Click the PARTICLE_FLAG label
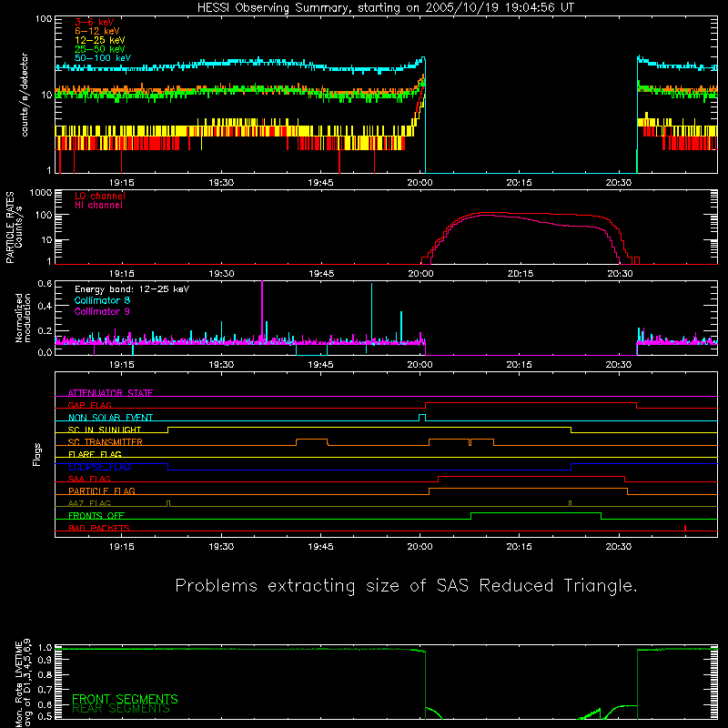This screenshot has height=728, width=728. click(x=102, y=490)
